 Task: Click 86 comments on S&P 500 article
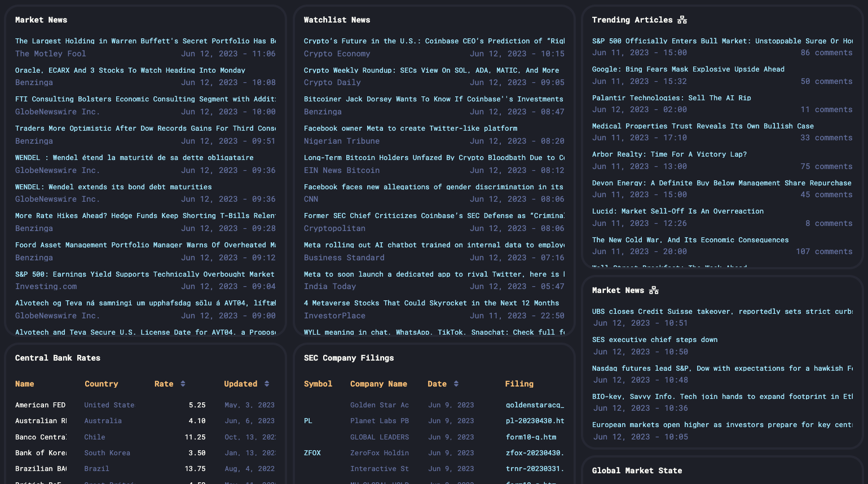[827, 53]
